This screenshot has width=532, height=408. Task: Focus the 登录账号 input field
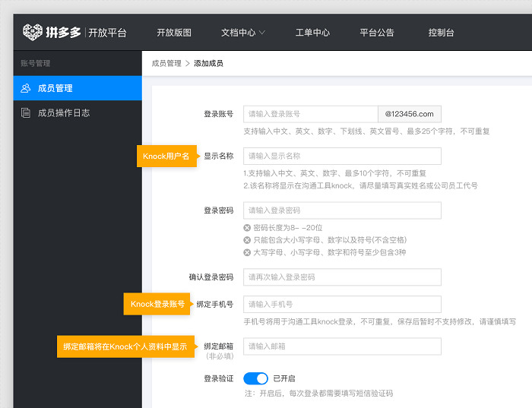[x=310, y=114]
